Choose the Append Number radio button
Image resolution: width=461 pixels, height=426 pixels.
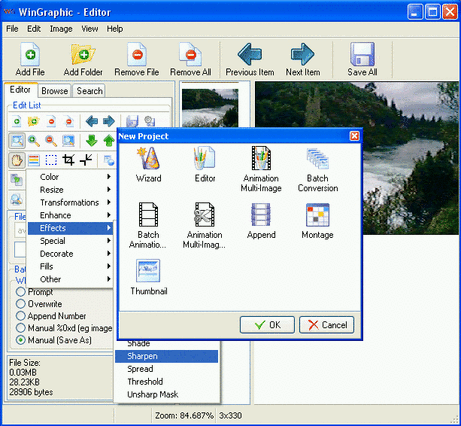point(21,316)
